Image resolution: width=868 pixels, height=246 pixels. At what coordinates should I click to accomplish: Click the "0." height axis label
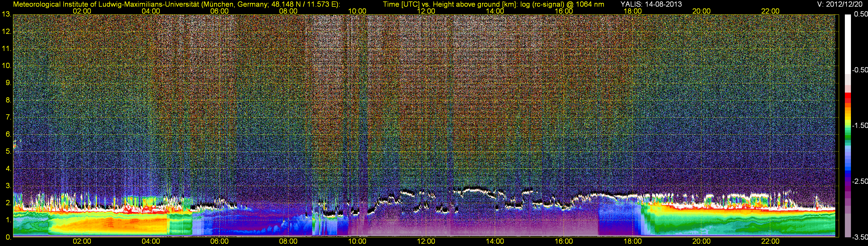[x=8, y=237]
